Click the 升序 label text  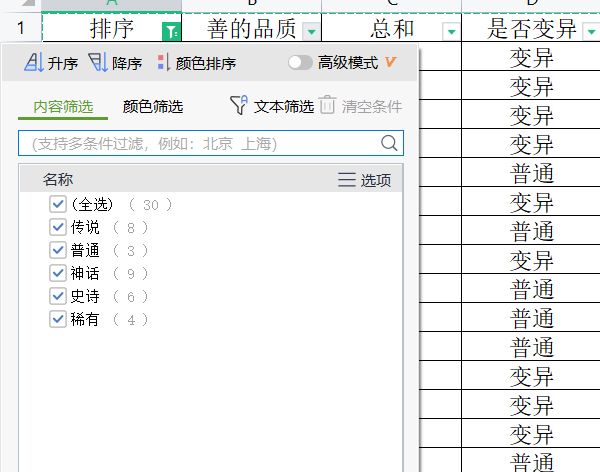click(63, 64)
